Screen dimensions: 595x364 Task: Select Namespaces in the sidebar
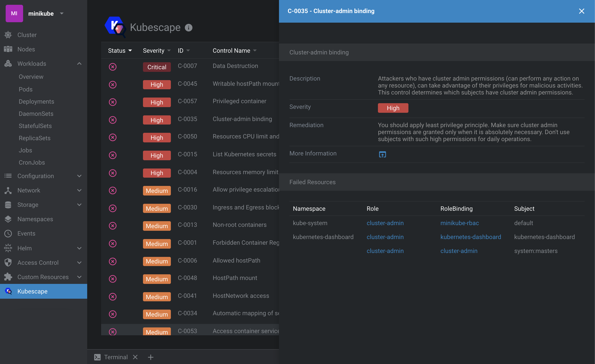(x=35, y=219)
